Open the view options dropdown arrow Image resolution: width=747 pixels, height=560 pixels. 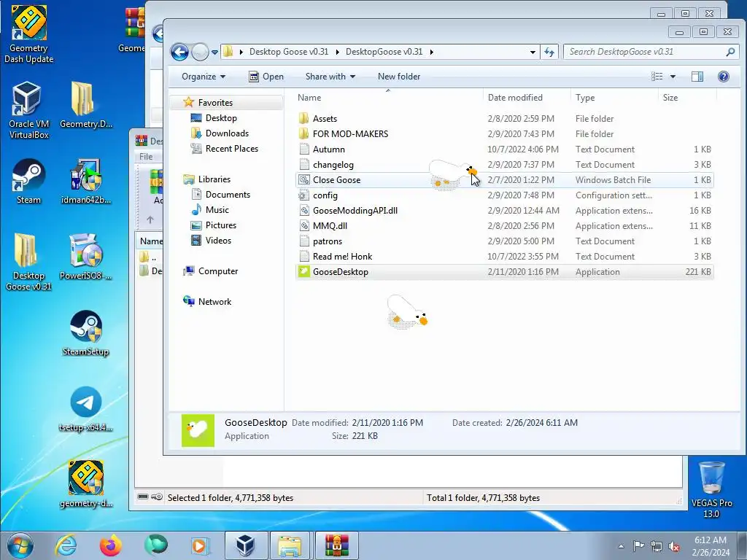(673, 77)
